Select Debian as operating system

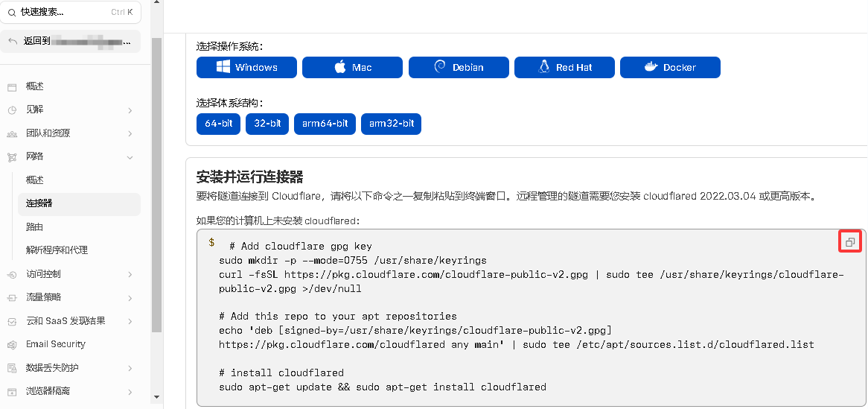[x=459, y=67]
